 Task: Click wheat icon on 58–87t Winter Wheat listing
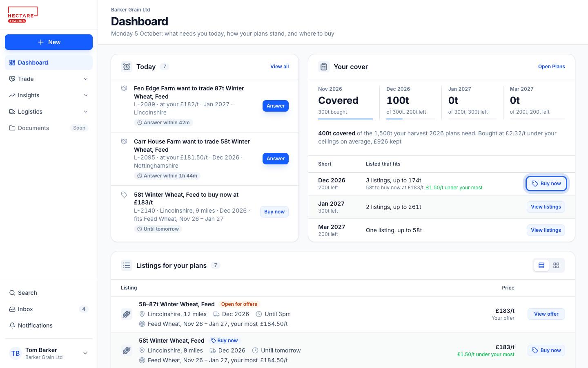[127, 314]
